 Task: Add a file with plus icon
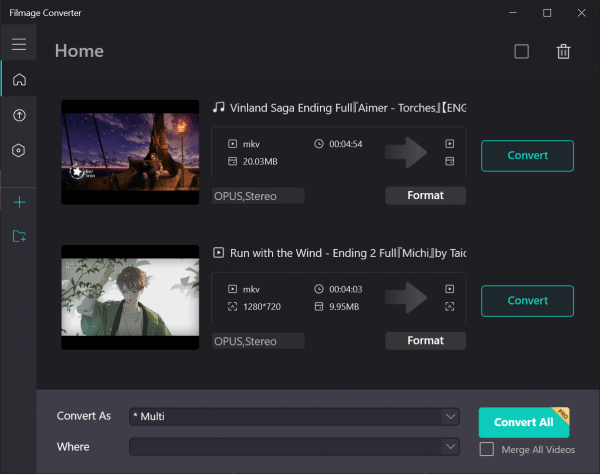[x=19, y=202]
